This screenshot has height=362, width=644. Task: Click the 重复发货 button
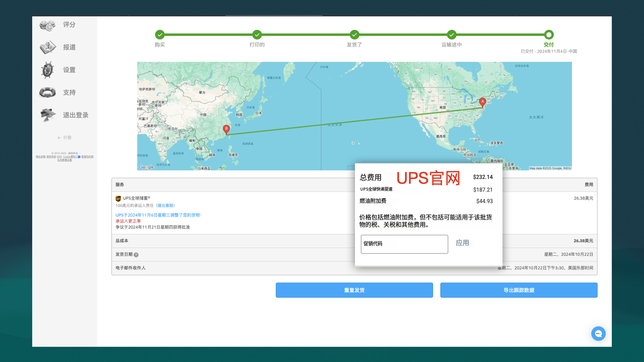pyautogui.click(x=354, y=290)
